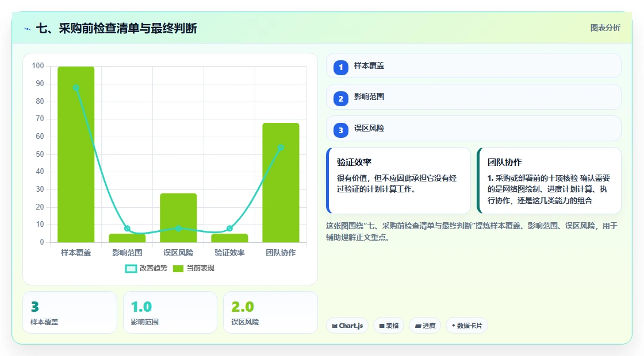Click the lightning icon beside section title
The image size is (644, 356).
click(27, 29)
